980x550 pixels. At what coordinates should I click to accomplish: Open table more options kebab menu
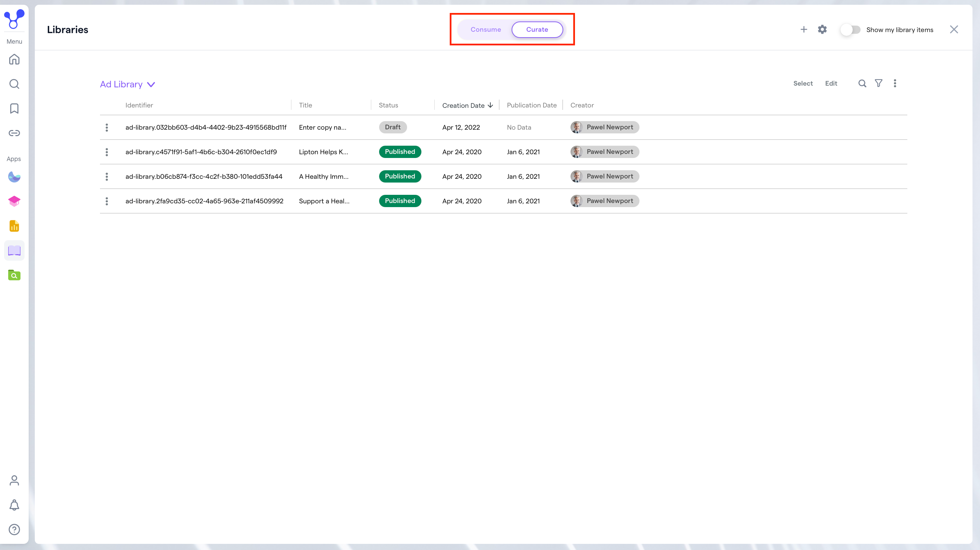coord(895,83)
